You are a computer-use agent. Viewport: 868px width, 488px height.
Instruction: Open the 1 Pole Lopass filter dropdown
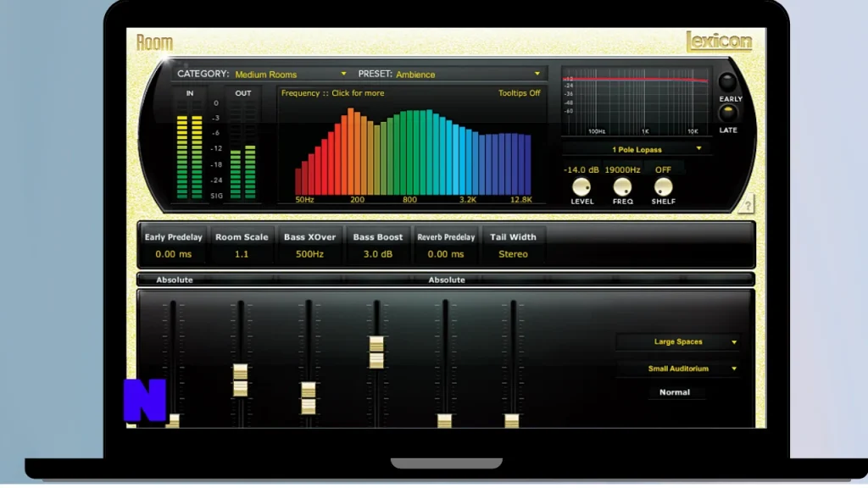point(637,149)
